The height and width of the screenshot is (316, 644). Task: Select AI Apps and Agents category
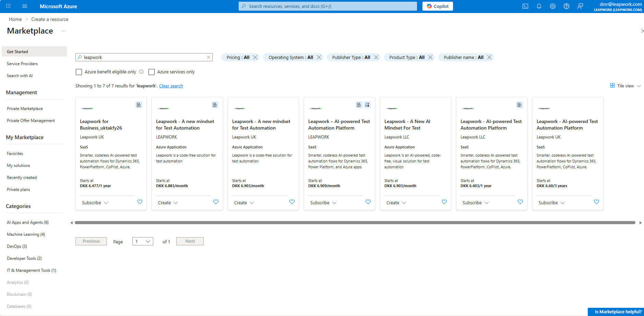(27, 222)
